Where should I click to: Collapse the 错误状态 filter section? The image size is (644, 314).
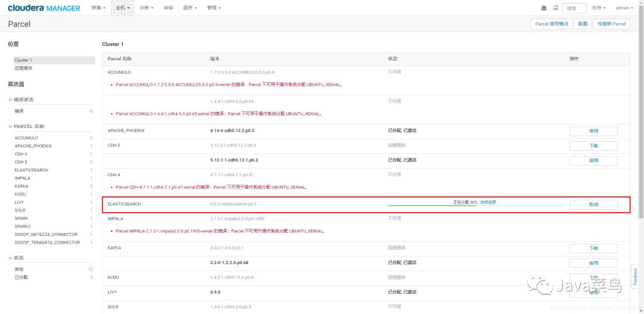click(21, 100)
